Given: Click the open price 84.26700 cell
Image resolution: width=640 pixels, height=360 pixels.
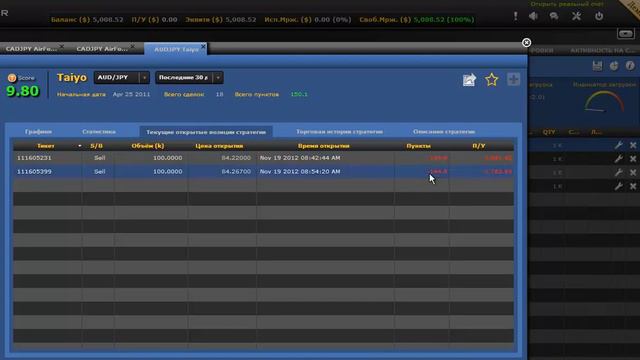Looking at the screenshot, I should tap(222, 171).
